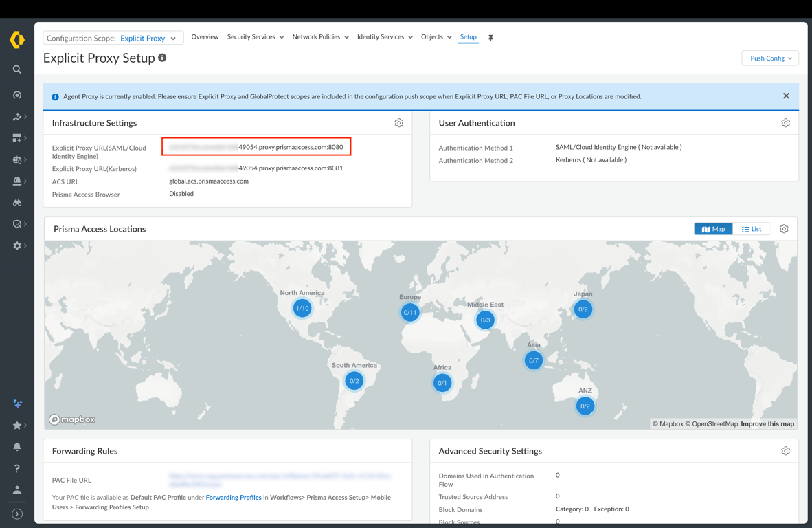Expand Security Services menu
Viewport: 812px width, 528px height.
[x=256, y=37]
